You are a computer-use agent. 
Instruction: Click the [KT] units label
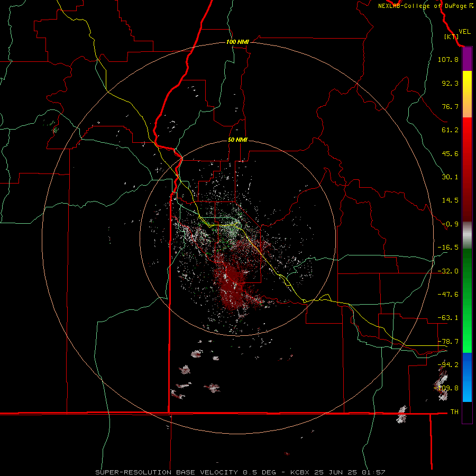tap(452, 36)
